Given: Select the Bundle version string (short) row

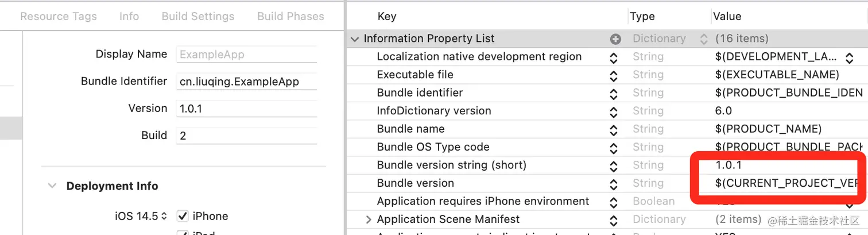Looking at the screenshot, I should 451,165.
